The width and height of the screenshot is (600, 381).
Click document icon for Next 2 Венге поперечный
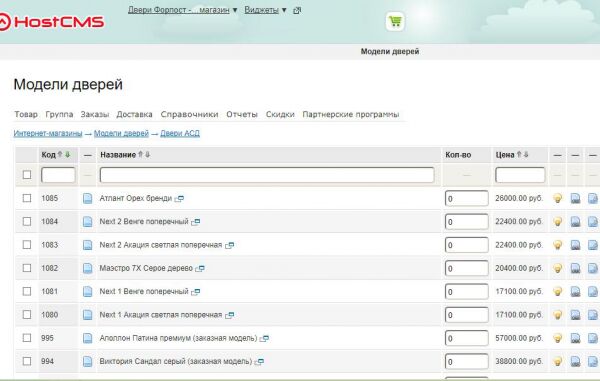pos(88,221)
